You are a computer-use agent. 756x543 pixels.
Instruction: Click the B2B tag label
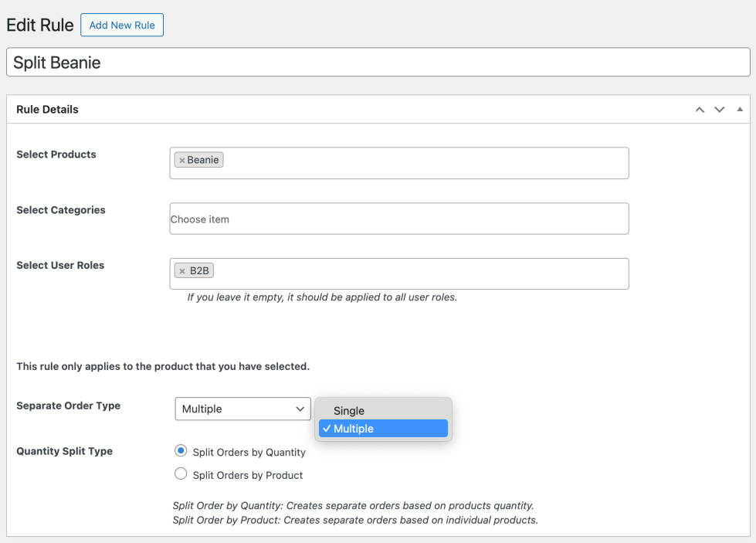(x=200, y=271)
